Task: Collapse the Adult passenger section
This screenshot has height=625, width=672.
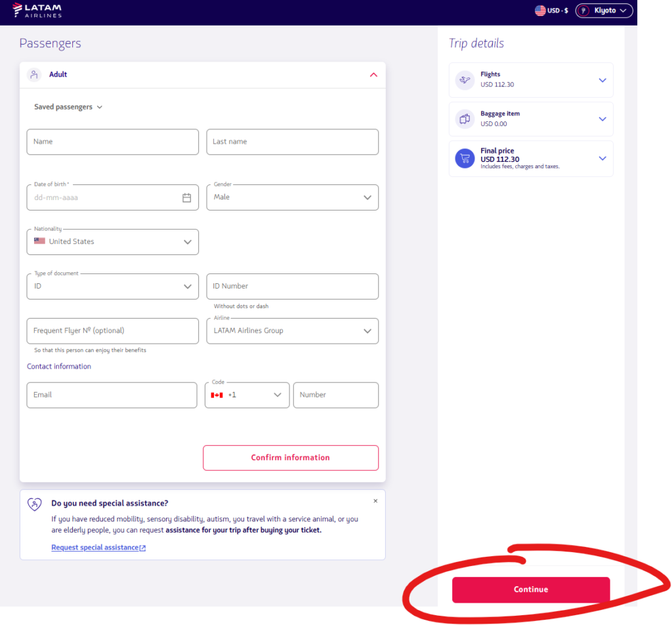Action: (373, 75)
